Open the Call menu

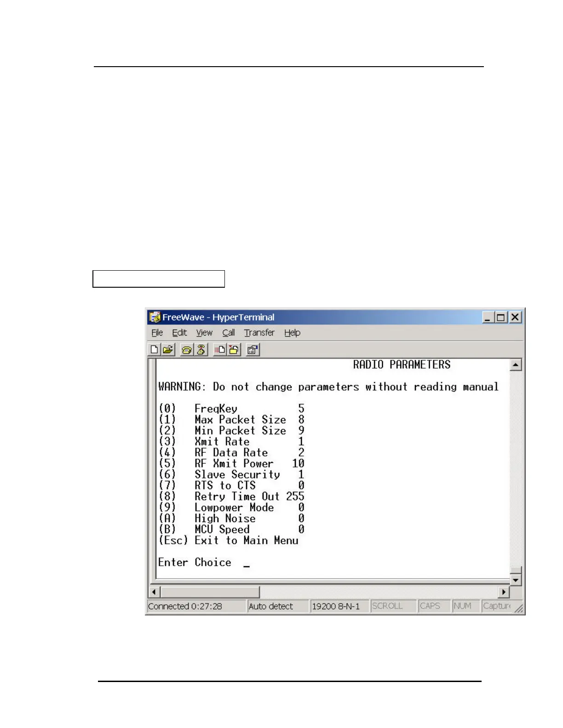point(229,333)
